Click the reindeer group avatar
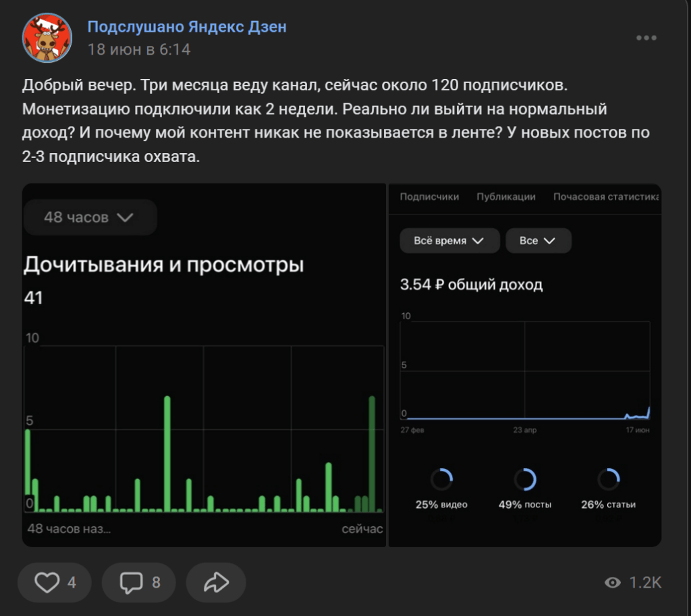 click(x=47, y=38)
